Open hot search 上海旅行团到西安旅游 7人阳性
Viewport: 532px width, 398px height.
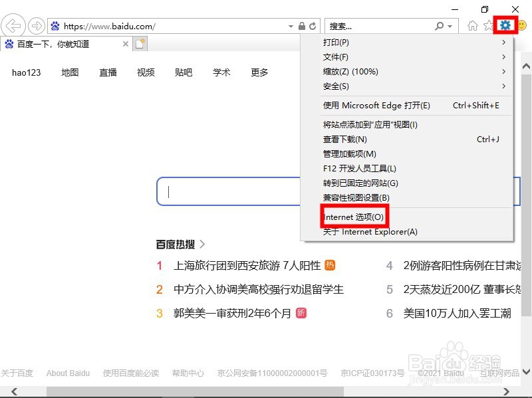[247, 265]
